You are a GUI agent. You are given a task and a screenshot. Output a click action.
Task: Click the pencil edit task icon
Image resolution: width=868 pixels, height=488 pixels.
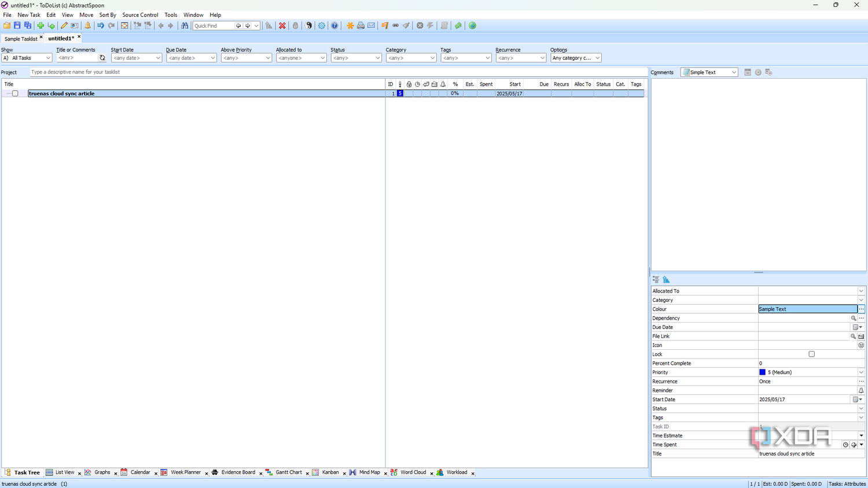[64, 25]
